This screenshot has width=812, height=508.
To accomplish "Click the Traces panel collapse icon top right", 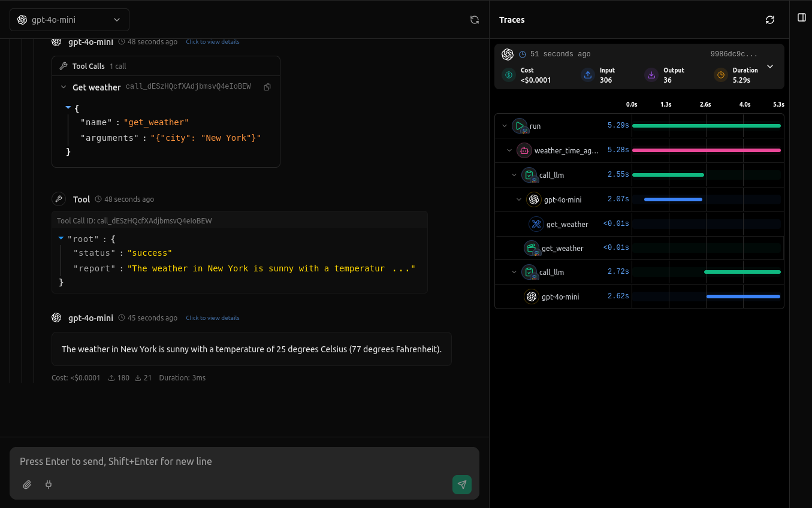I will [x=801, y=17].
